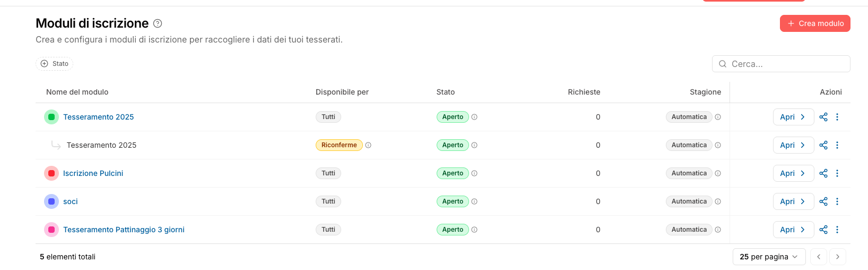Expand the 25 per pagina dropdown
Image resolution: width=868 pixels, height=270 pixels.
(x=769, y=257)
